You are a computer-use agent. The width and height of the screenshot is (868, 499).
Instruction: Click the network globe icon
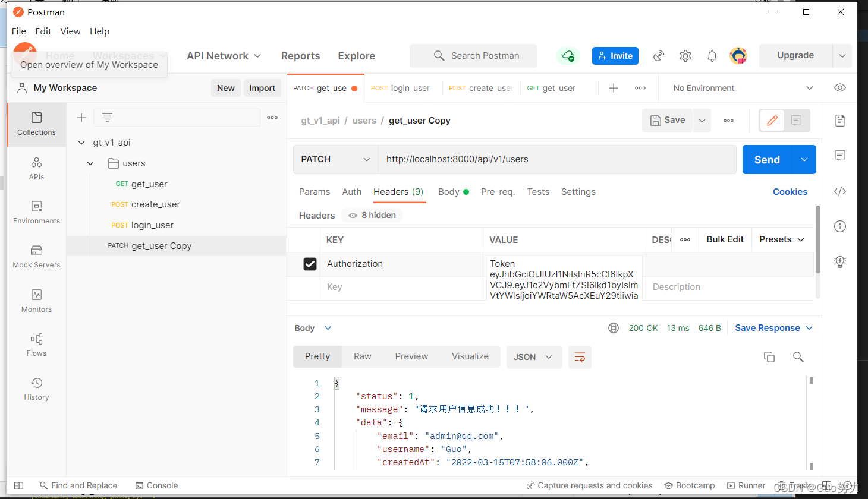[614, 328]
